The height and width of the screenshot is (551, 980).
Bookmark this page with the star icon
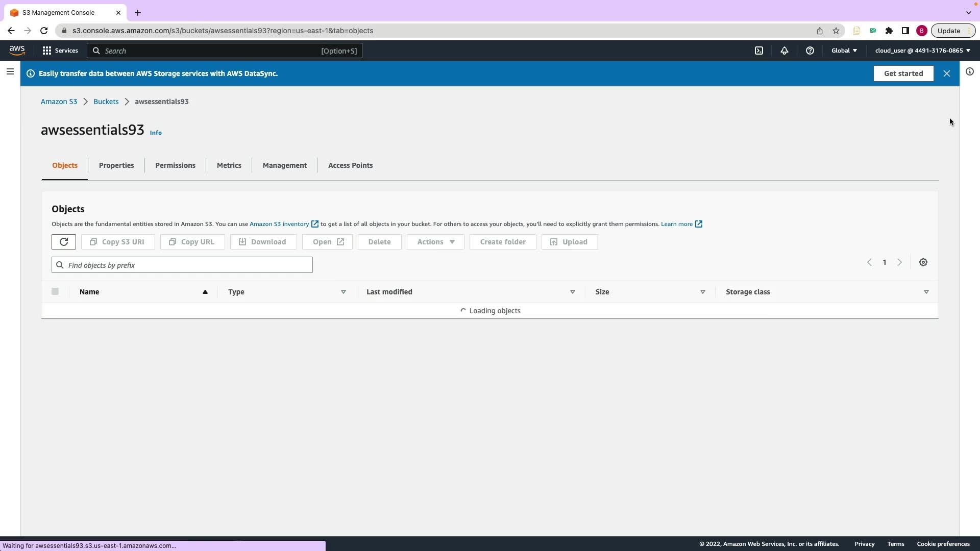pyautogui.click(x=836, y=31)
